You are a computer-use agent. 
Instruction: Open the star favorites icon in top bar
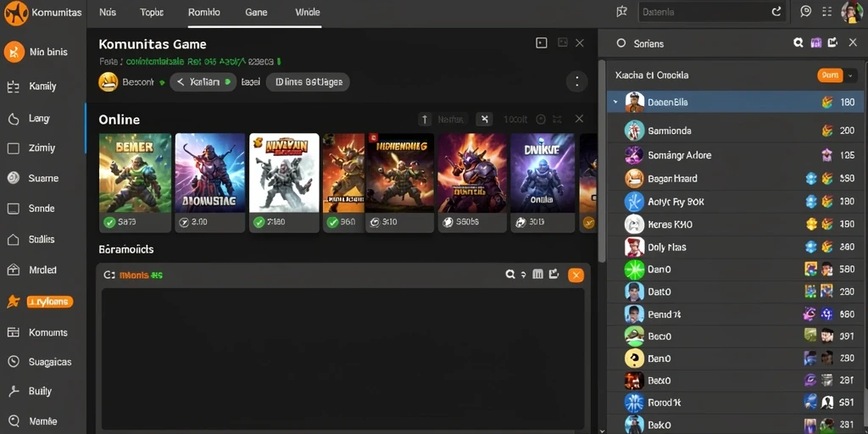pyautogui.click(x=621, y=12)
